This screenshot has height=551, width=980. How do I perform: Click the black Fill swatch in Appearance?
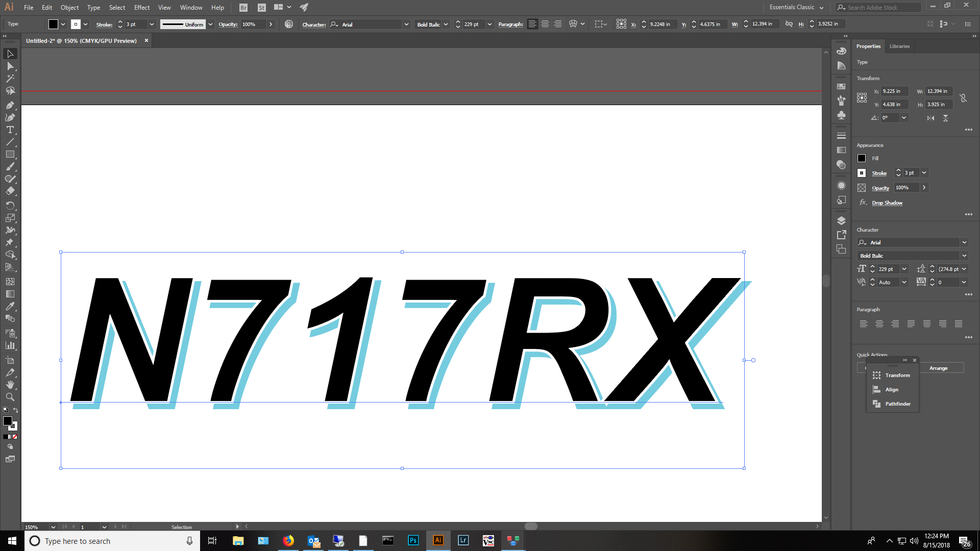click(x=862, y=158)
